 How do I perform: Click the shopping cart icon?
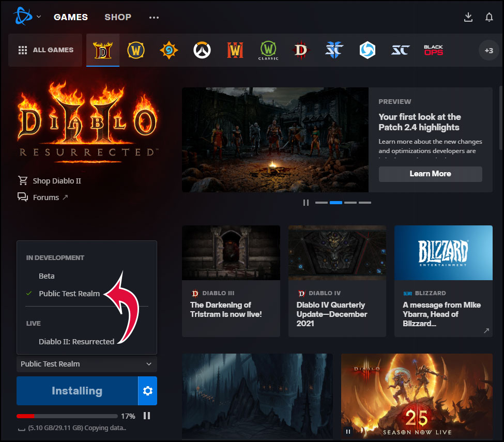[x=23, y=180]
